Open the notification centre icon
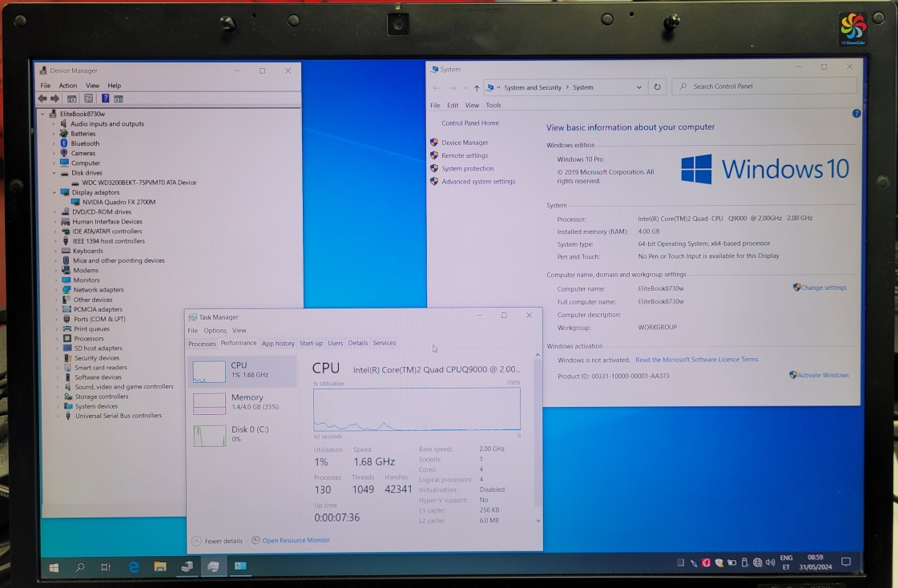 [x=845, y=562]
